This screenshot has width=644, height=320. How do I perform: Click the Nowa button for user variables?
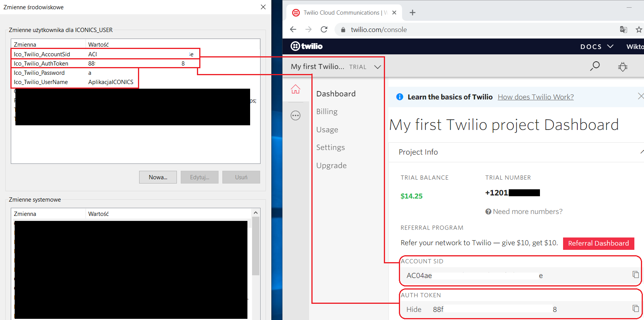pyautogui.click(x=158, y=177)
